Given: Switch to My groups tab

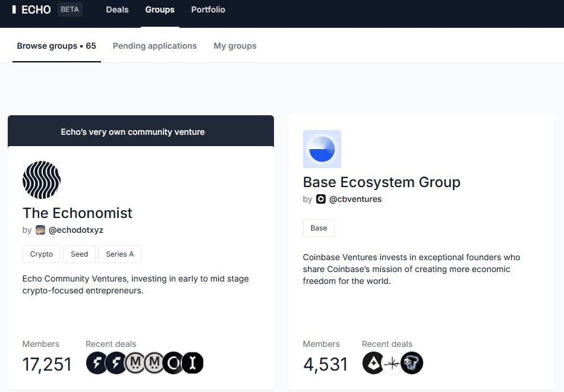Looking at the screenshot, I should click(x=235, y=46).
